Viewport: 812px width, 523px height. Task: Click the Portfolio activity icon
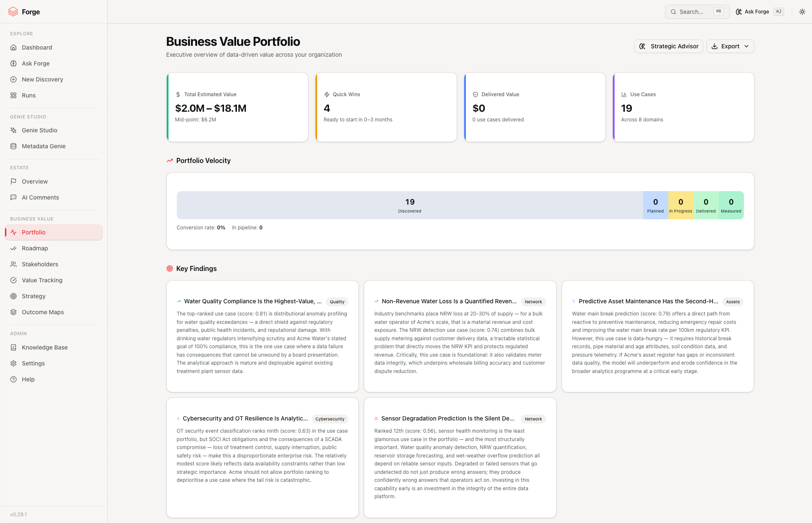pos(13,232)
